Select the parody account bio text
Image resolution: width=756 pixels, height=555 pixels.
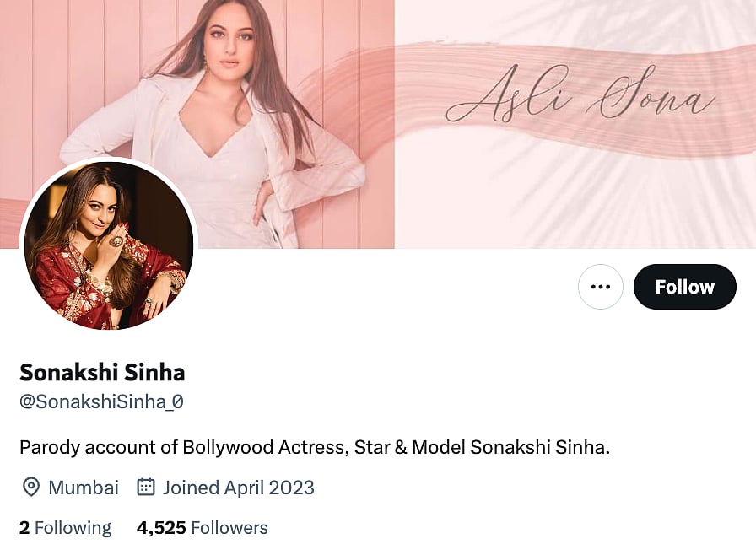[x=314, y=447]
